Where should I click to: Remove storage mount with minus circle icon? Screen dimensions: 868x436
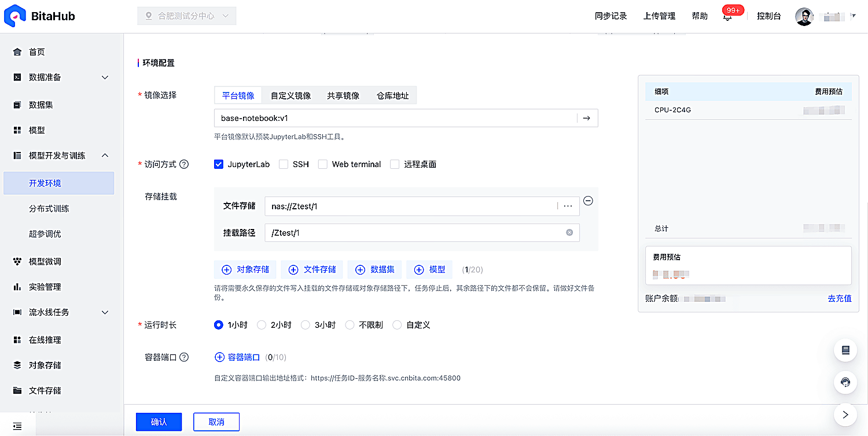[588, 201]
